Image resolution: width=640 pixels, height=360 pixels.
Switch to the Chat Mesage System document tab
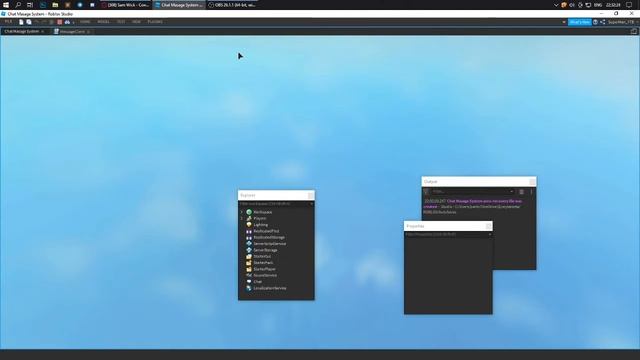pos(22,31)
